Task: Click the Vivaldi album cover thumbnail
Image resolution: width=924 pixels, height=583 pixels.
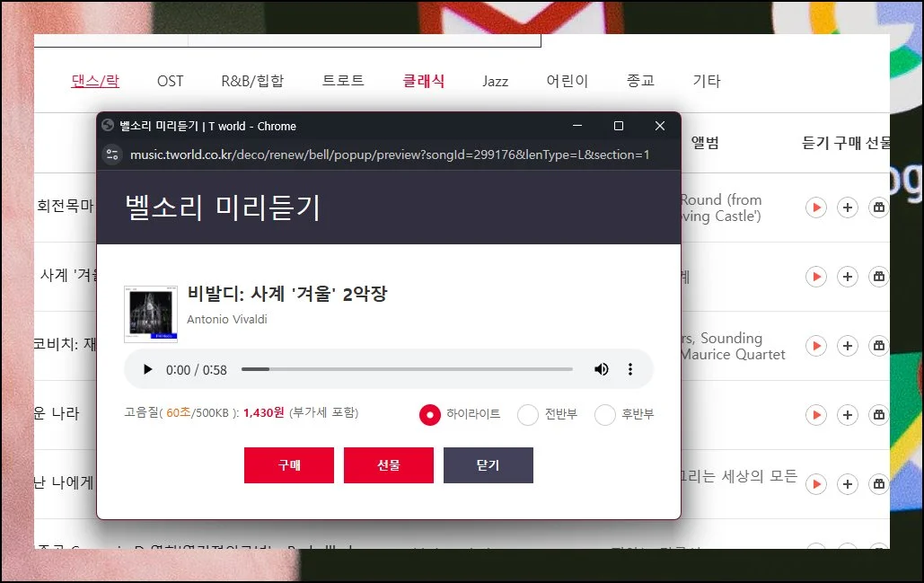Action: (151, 314)
